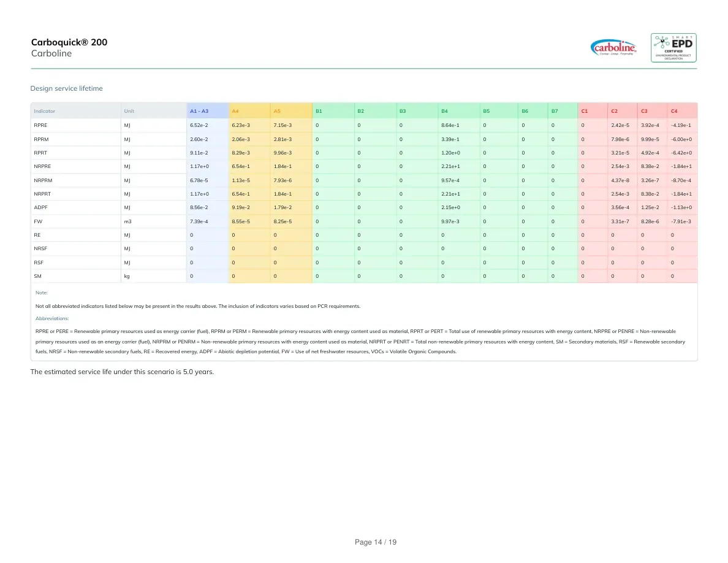Screen dimensions: 728x563
Task: Click the NRPRM indicator row label
Action: pos(43,180)
